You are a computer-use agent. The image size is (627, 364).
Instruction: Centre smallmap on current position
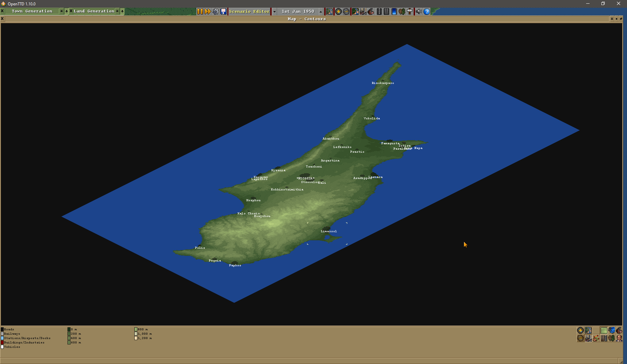click(588, 330)
